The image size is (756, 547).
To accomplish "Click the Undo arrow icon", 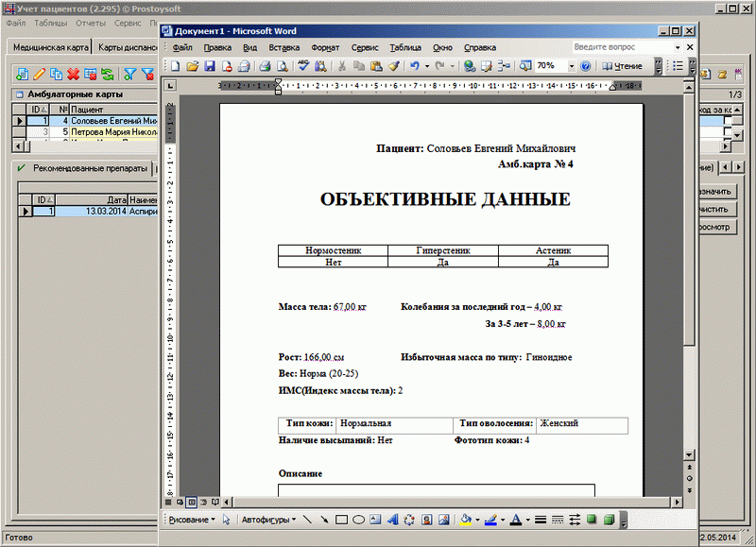I will (415, 66).
